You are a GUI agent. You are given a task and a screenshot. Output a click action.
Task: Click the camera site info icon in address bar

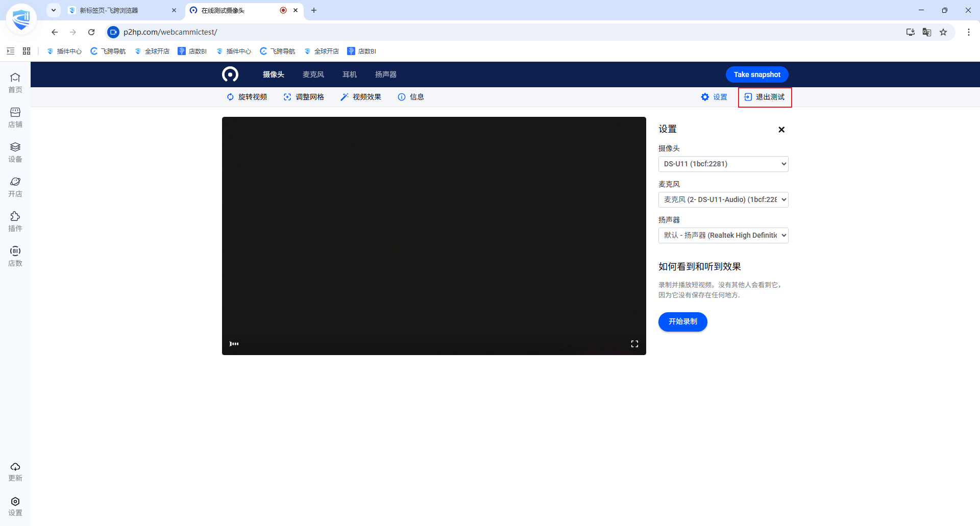click(113, 32)
